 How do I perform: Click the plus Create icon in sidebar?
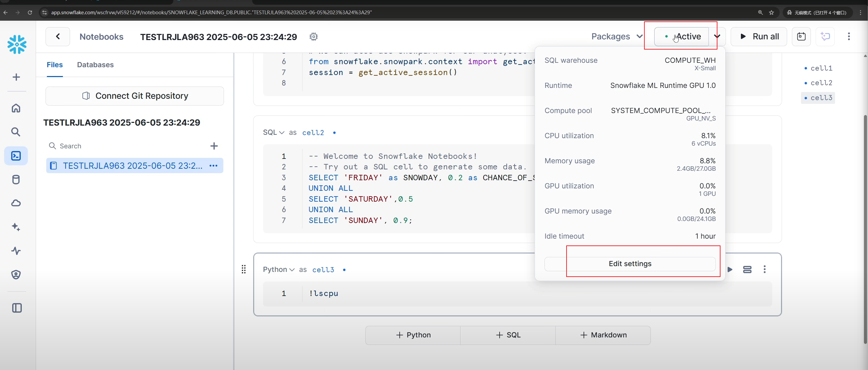pyautogui.click(x=16, y=77)
